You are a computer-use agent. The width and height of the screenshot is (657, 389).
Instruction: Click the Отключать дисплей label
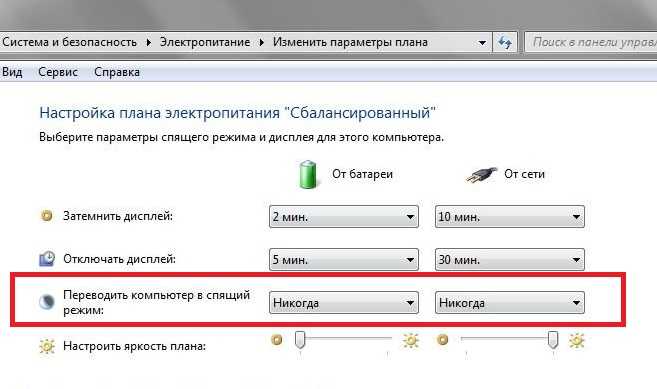pyautogui.click(x=119, y=259)
